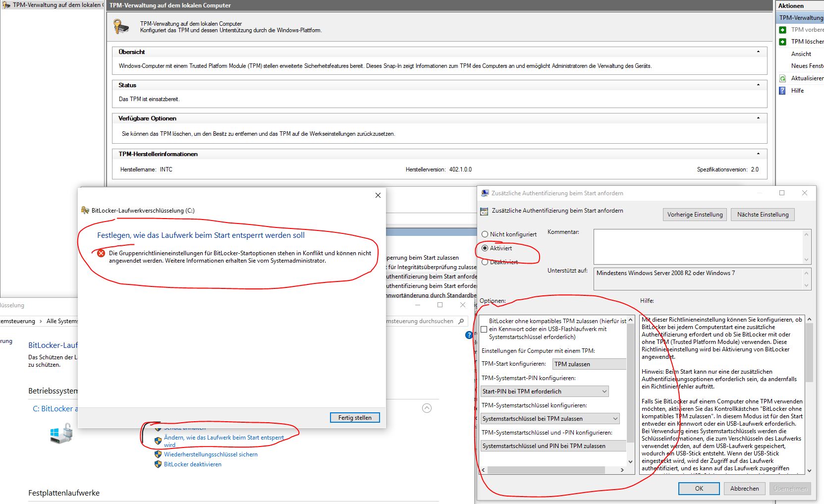Click the key icon in the TPM-Verwaltung header

click(120, 26)
